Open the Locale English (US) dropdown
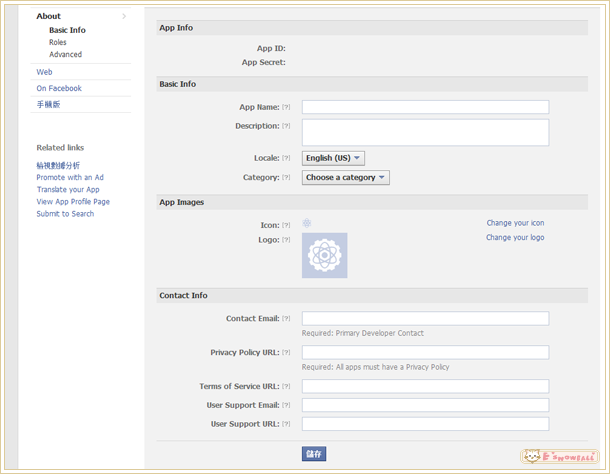This screenshot has height=474, width=610. 333,158
